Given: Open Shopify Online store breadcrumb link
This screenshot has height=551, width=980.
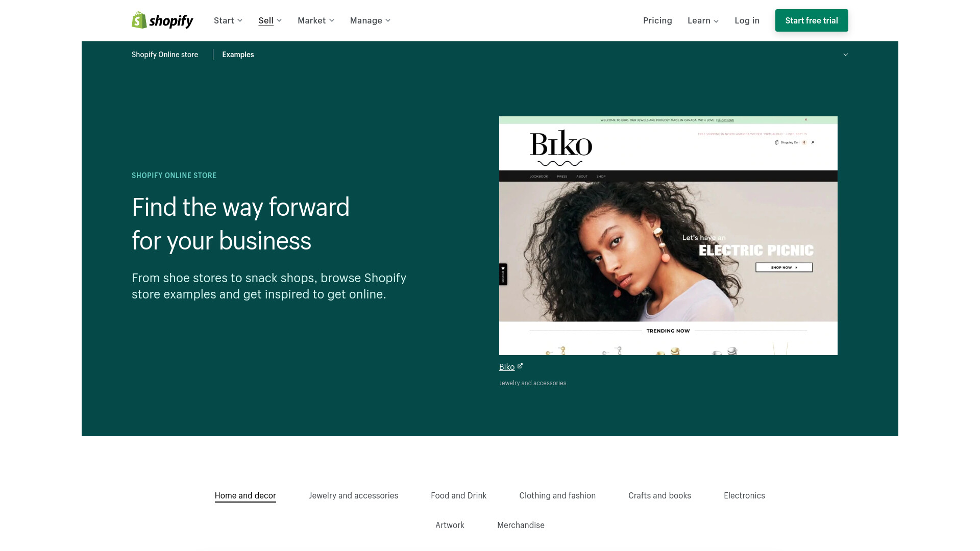Looking at the screenshot, I should [x=165, y=55].
